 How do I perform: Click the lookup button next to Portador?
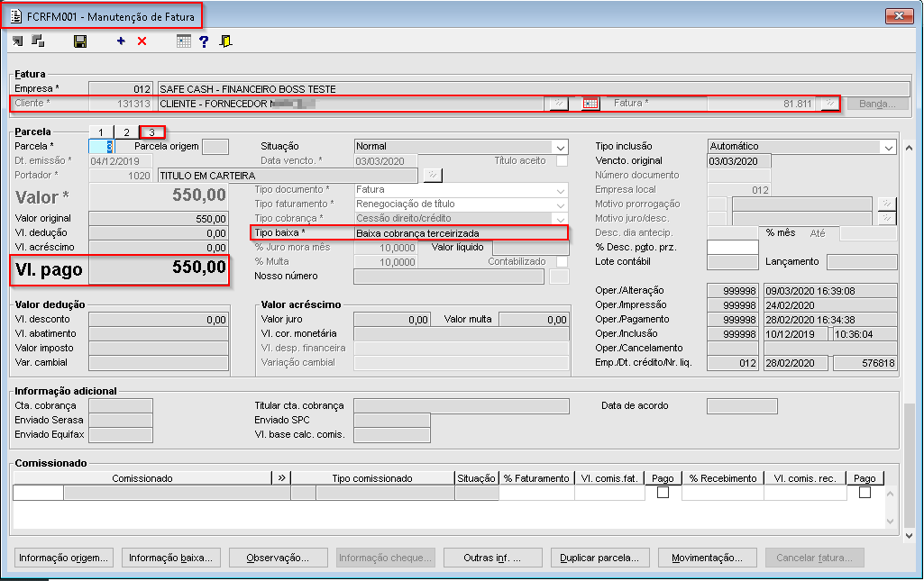coord(433,175)
